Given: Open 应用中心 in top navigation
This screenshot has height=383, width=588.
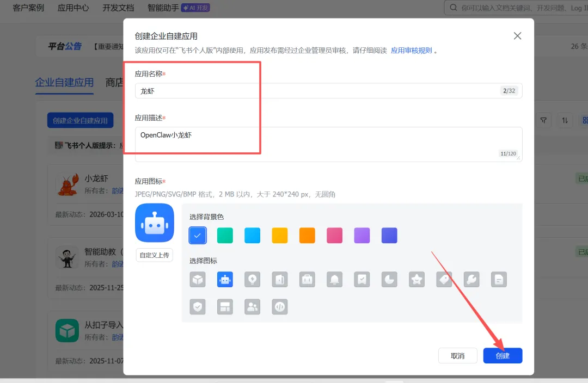Looking at the screenshot, I should click(73, 8).
